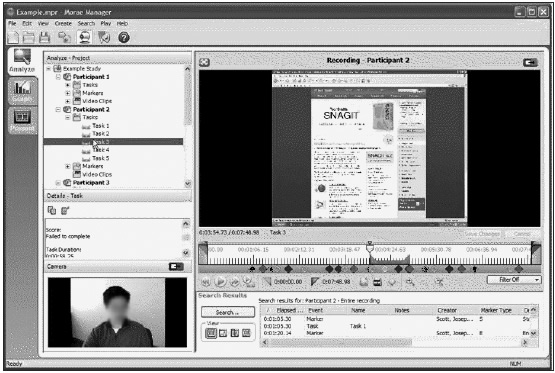Open the Create menu
This screenshot has width=555, height=373.
pos(63,23)
